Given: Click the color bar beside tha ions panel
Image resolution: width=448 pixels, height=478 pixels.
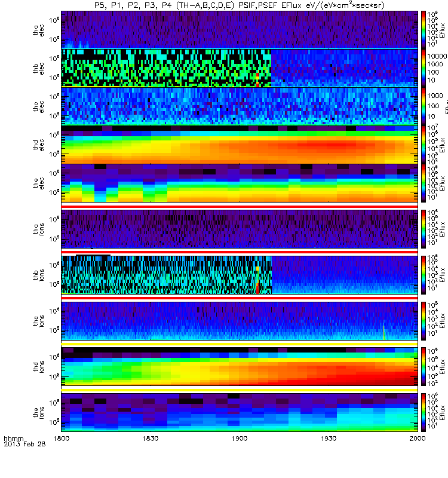Looking at the screenshot, I should pos(424,229).
